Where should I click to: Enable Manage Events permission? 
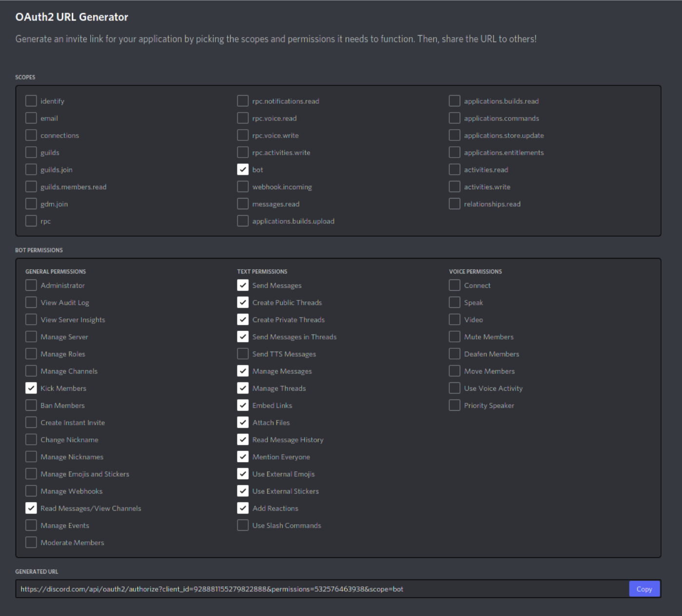coord(31,525)
